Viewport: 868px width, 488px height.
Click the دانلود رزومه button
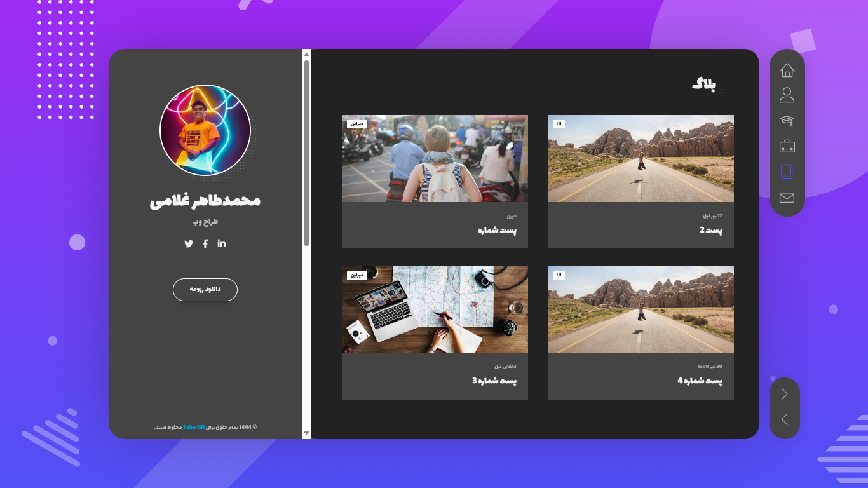pos(205,289)
